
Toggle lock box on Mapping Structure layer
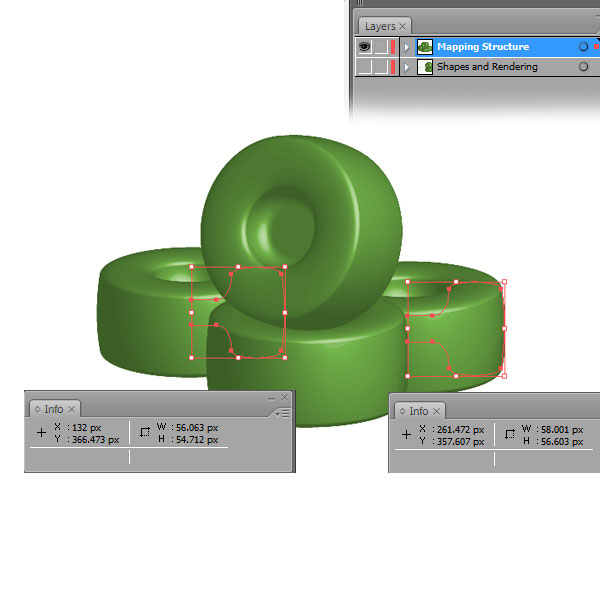381,47
